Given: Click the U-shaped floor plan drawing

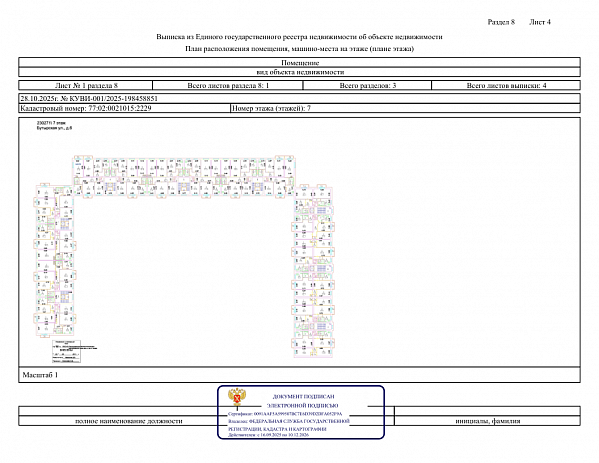Looking at the screenshot, I should [x=184, y=256].
